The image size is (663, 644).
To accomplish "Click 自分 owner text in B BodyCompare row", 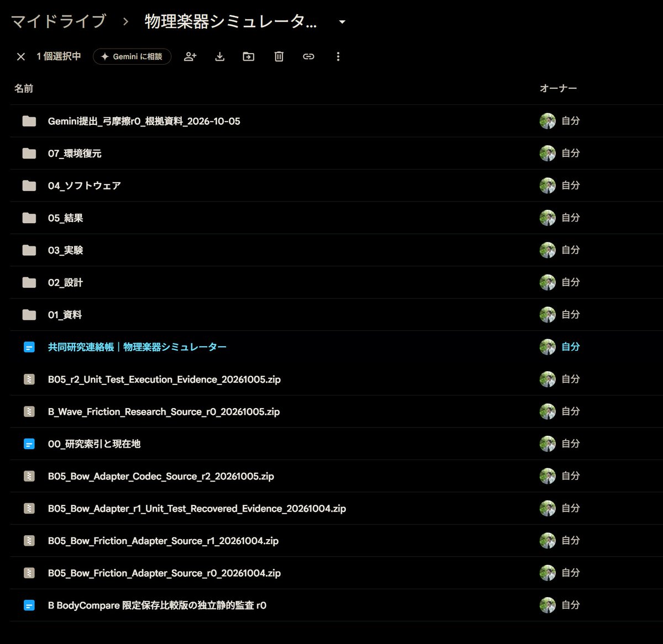I will pyautogui.click(x=571, y=606).
